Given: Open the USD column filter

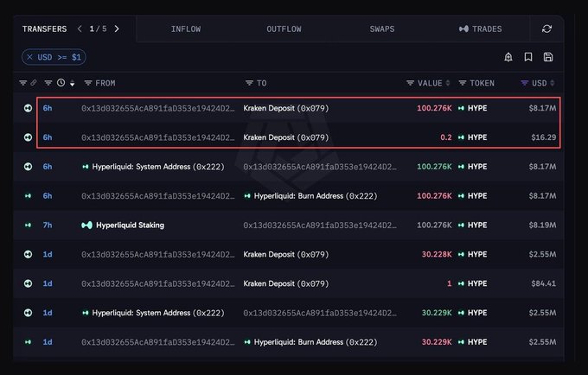Looking at the screenshot, I should [x=525, y=83].
